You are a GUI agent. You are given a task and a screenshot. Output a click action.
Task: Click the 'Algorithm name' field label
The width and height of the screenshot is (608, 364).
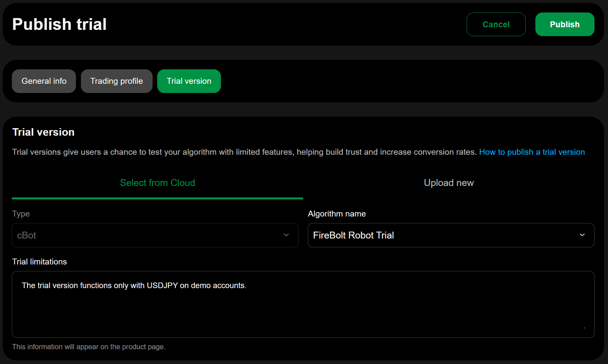pyautogui.click(x=337, y=214)
